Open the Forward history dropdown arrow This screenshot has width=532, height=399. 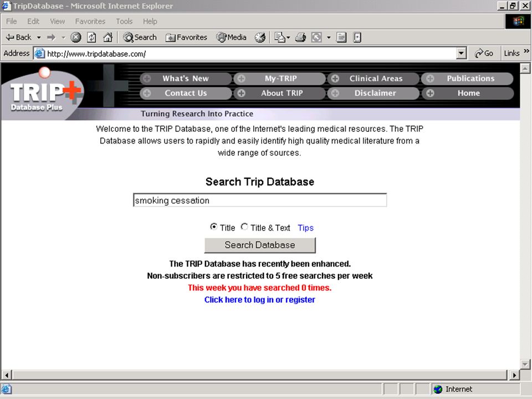(63, 37)
